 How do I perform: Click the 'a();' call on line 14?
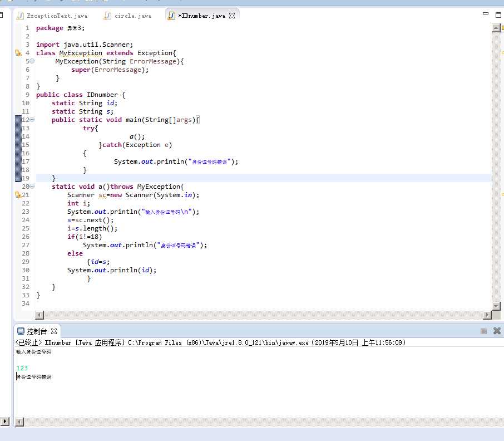point(137,136)
